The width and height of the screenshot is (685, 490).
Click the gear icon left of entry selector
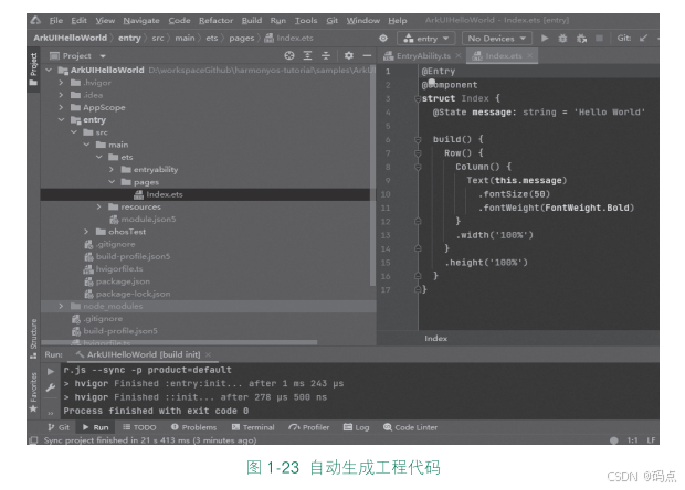click(x=383, y=38)
